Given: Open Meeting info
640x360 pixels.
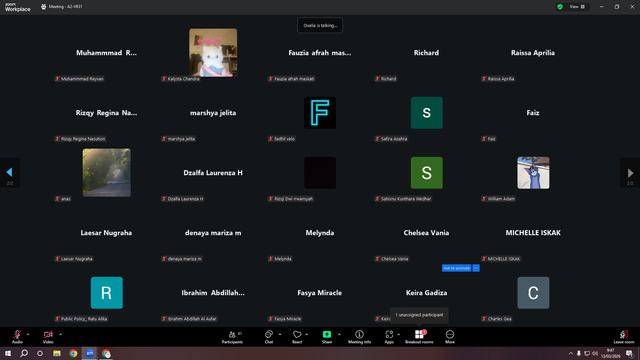Looking at the screenshot, I should [360, 337].
